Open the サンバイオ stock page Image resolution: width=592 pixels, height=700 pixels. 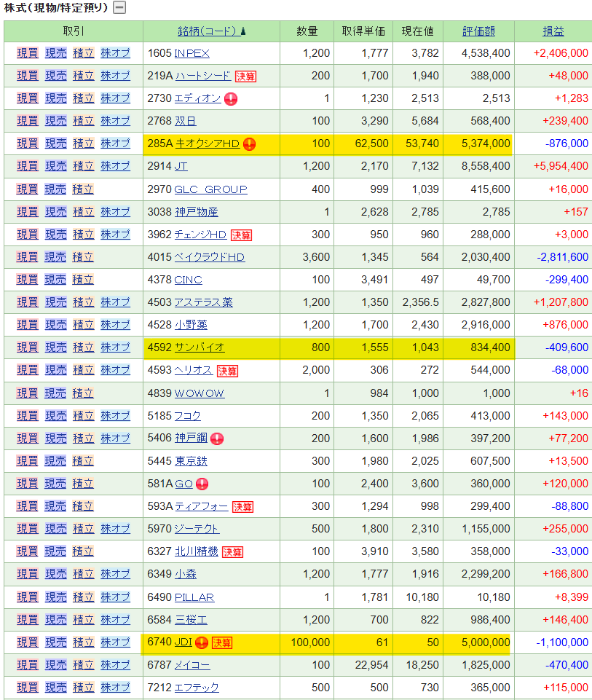[x=200, y=347]
